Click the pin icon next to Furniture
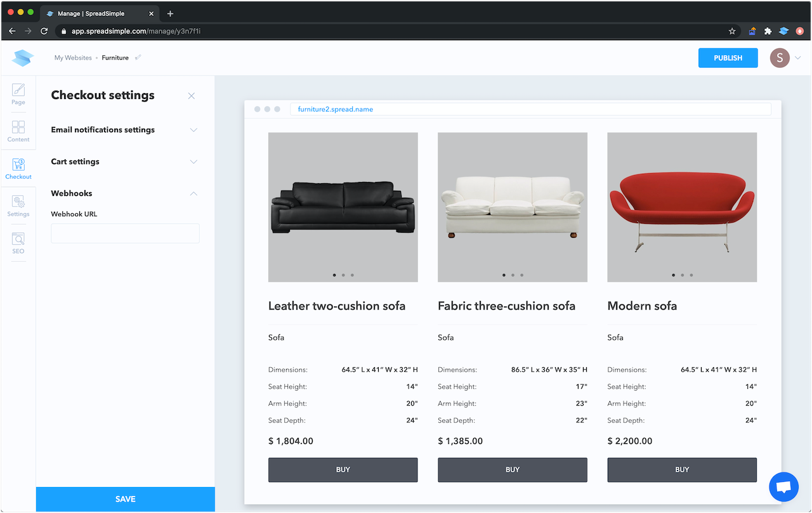 (138, 58)
